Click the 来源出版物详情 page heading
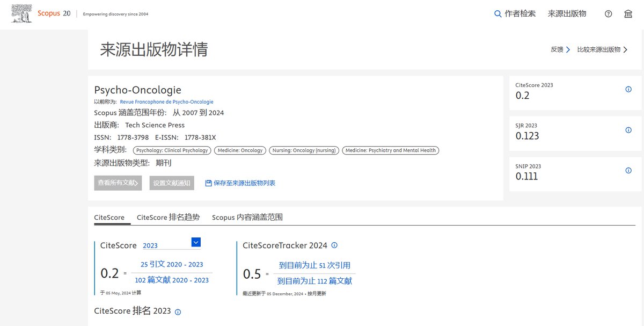The image size is (644, 326). tap(154, 49)
